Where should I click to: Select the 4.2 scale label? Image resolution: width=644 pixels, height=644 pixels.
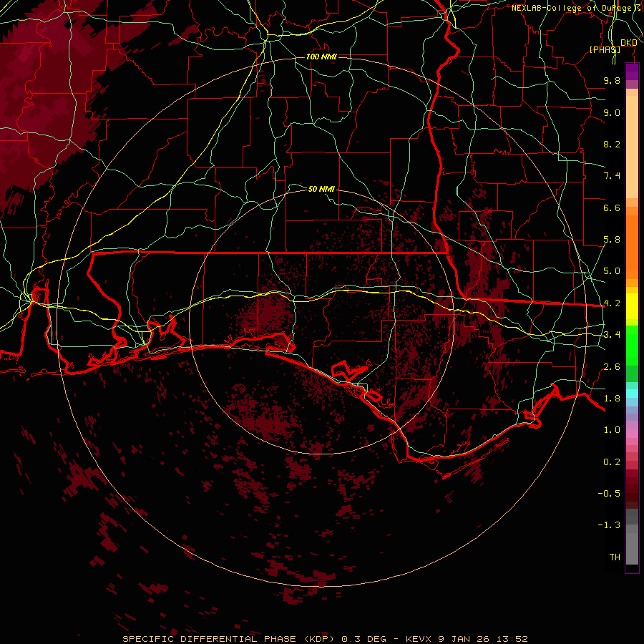click(x=612, y=303)
